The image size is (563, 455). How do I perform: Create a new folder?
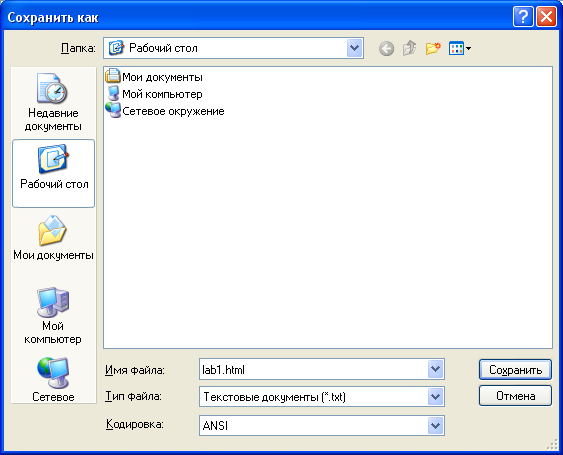pyautogui.click(x=433, y=48)
